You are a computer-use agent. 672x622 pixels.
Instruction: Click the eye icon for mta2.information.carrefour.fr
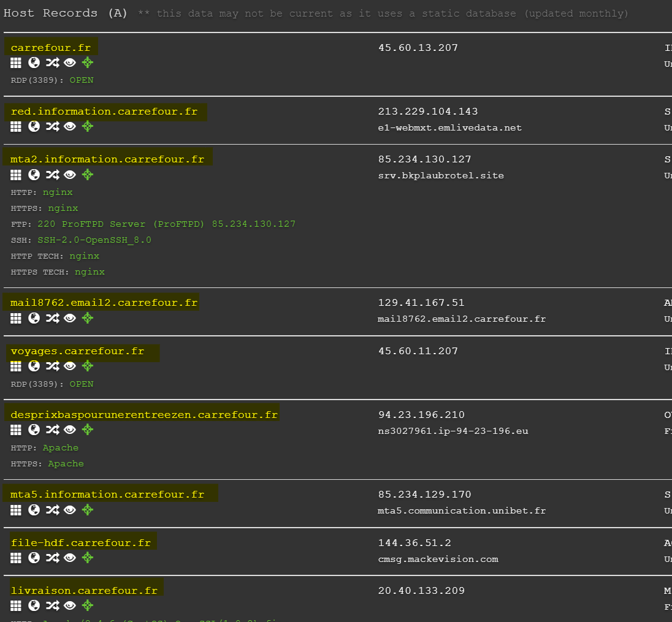[70, 175]
